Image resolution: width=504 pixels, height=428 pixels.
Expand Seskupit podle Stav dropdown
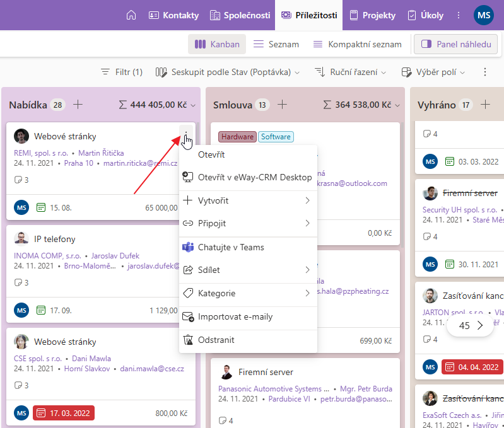228,72
